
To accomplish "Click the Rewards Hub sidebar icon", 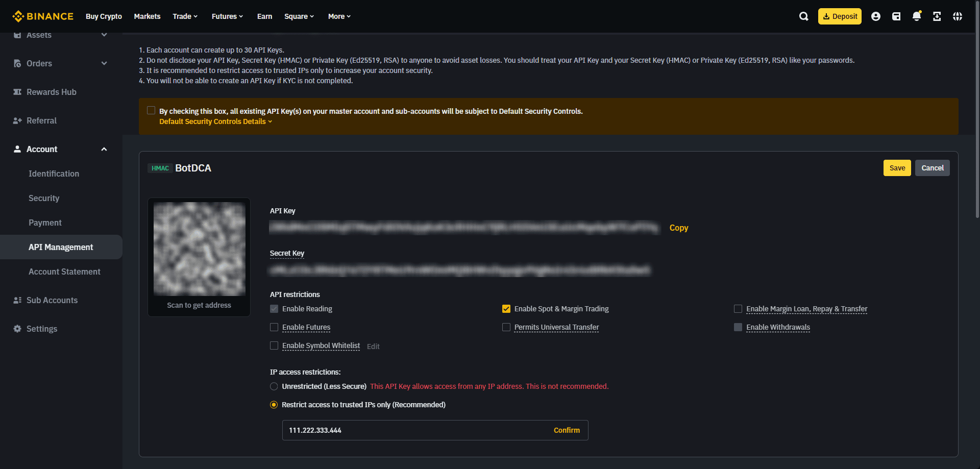I will click(x=17, y=92).
